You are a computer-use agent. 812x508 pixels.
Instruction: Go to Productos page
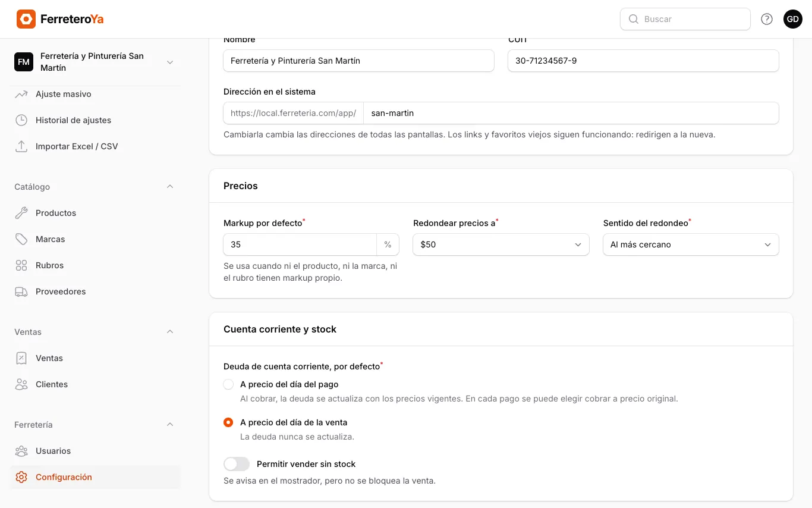pyautogui.click(x=95, y=213)
